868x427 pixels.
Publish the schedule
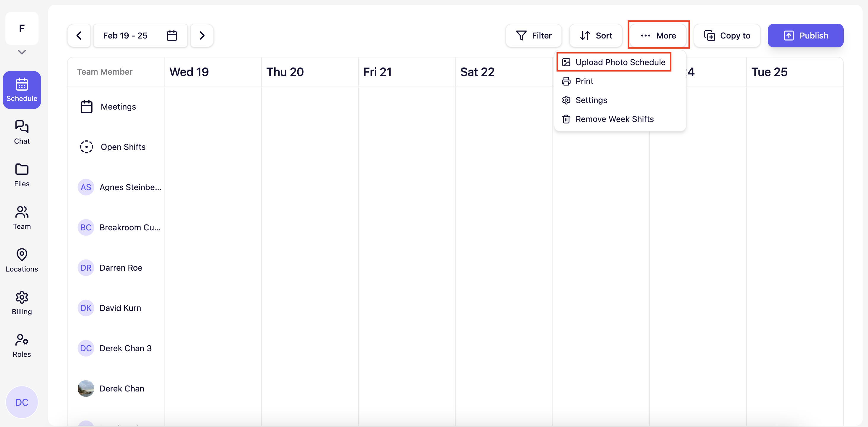[806, 36]
